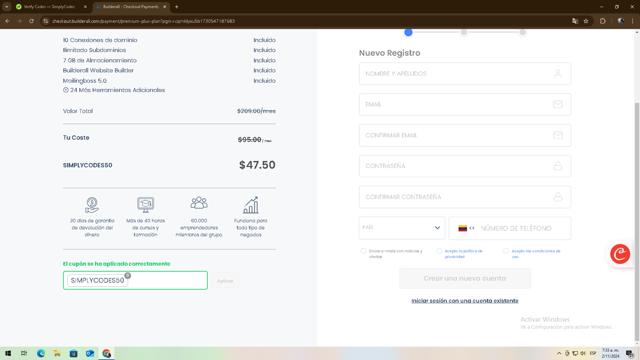This screenshot has width=640, height=360.
Task: Click the second gray progress step
Action: click(x=464, y=32)
